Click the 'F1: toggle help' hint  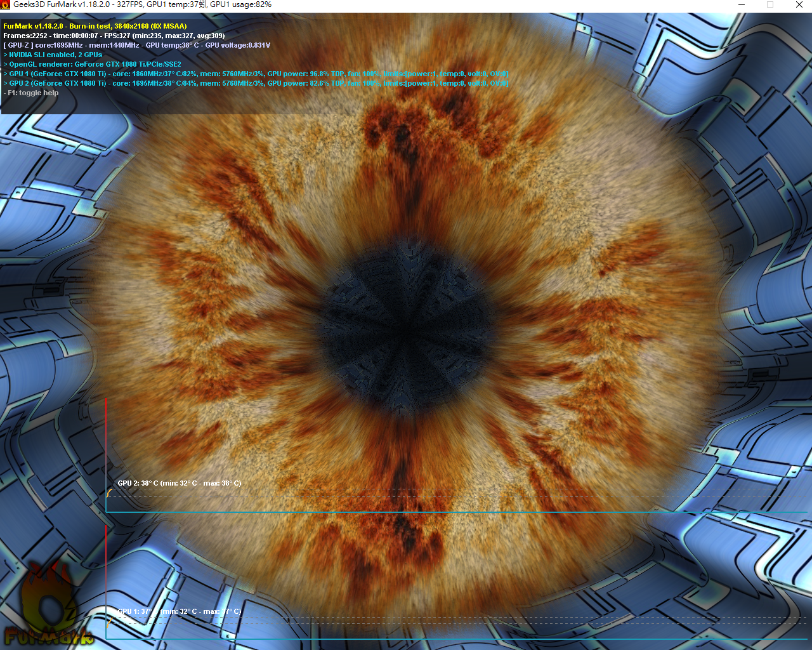pos(31,93)
